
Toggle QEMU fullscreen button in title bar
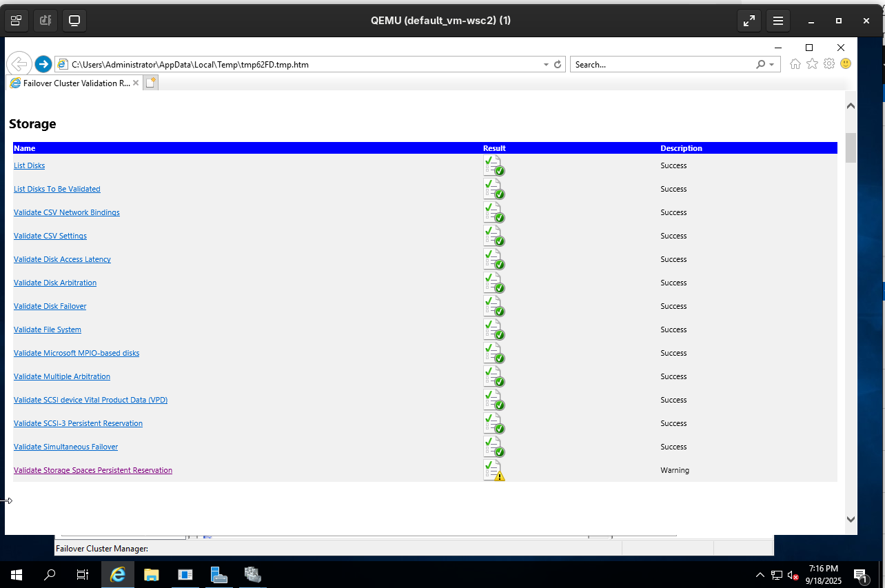pos(749,21)
